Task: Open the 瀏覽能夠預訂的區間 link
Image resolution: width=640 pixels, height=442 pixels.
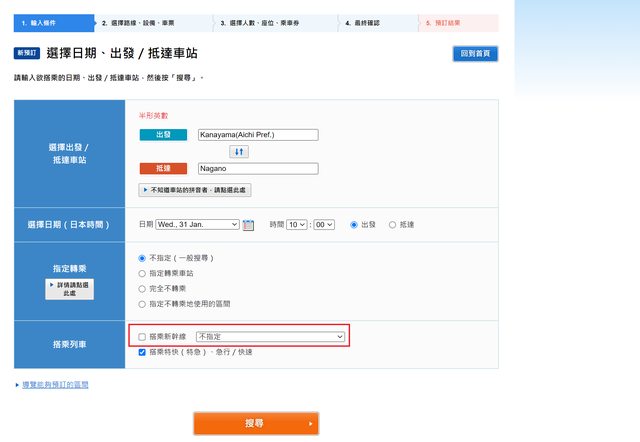Action: tap(55, 384)
